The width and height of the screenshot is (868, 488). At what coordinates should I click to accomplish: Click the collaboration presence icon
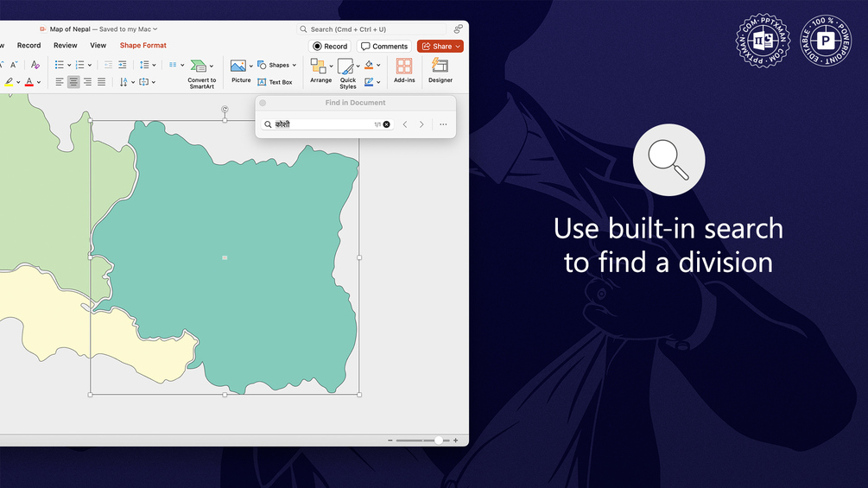point(458,29)
